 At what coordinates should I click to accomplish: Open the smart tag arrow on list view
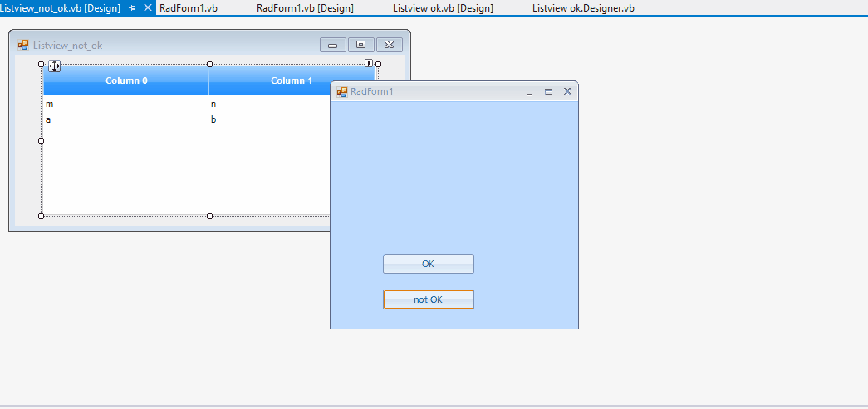(x=370, y=63)
